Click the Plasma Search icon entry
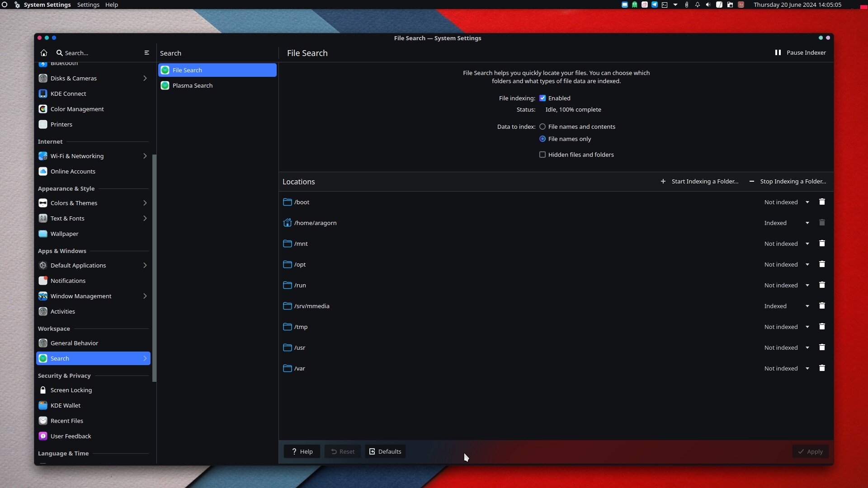868x488 pixels. 165,85
